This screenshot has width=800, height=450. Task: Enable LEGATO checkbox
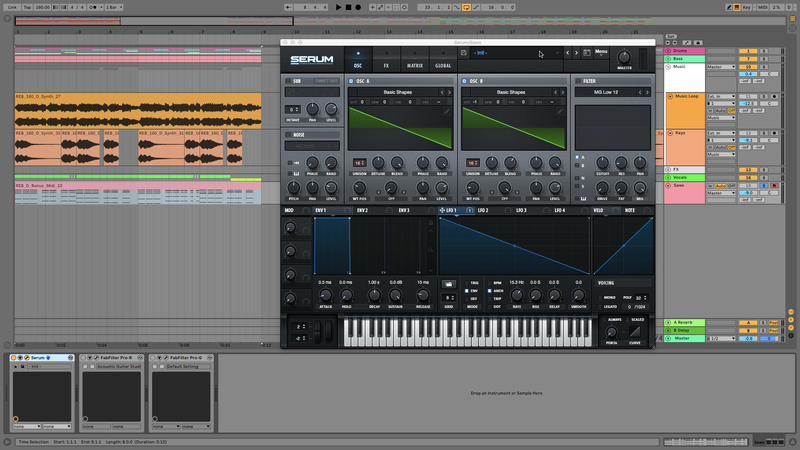point(600,307)
